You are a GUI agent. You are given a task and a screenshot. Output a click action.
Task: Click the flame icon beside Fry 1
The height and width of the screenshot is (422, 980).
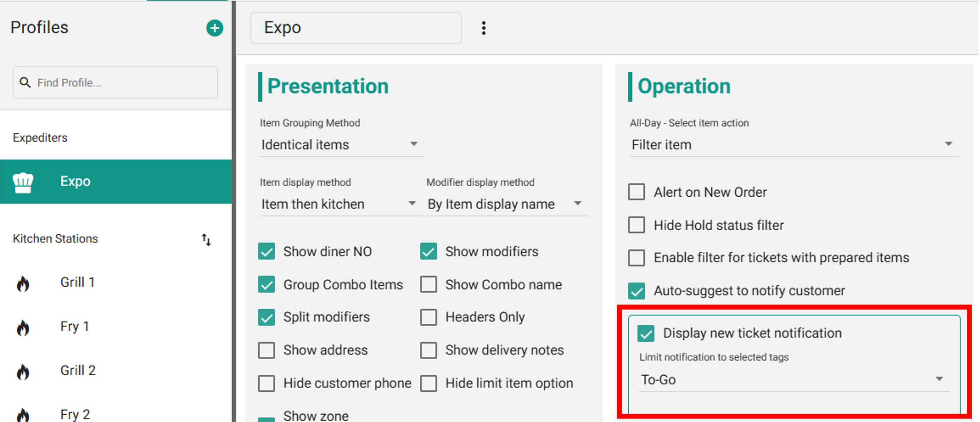click(x=23, y=327)
